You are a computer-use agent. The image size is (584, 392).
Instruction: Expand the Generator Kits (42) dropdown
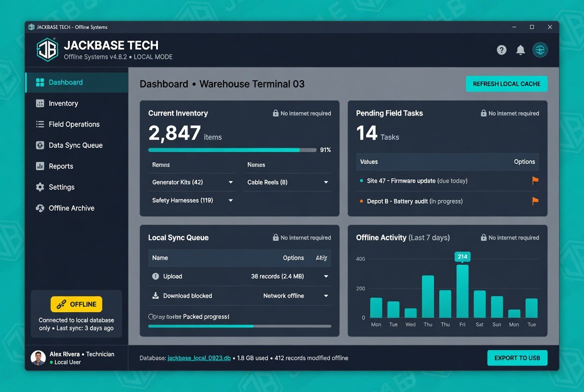[x=230, y=182]
